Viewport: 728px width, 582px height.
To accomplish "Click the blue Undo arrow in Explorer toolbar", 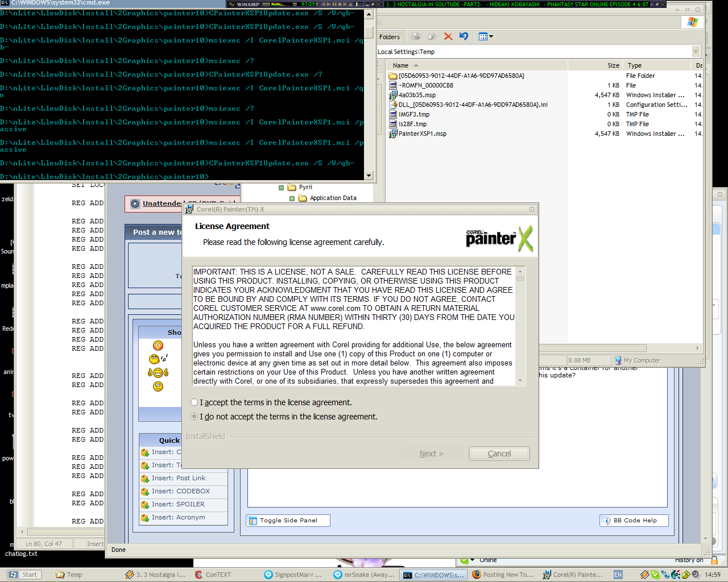I will (464, 36).
